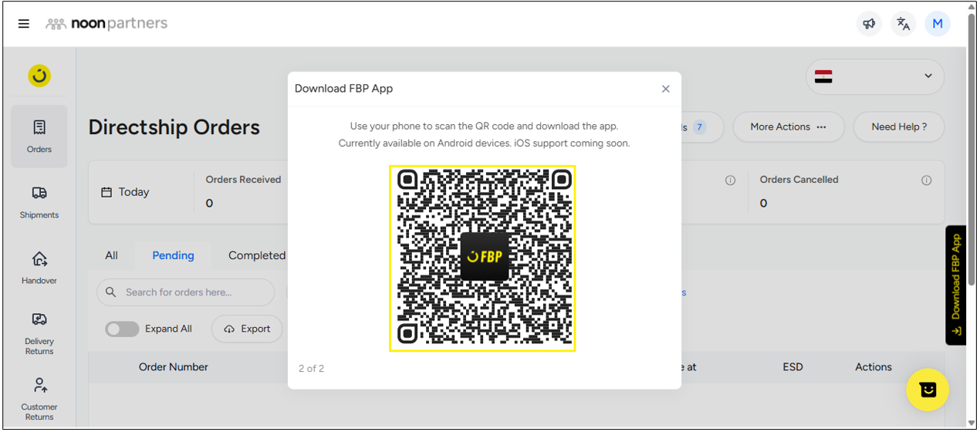The height and width of the screenshot is (432, 980).
Task: Open Orders in the sidebar
Action: coord(39,137)
